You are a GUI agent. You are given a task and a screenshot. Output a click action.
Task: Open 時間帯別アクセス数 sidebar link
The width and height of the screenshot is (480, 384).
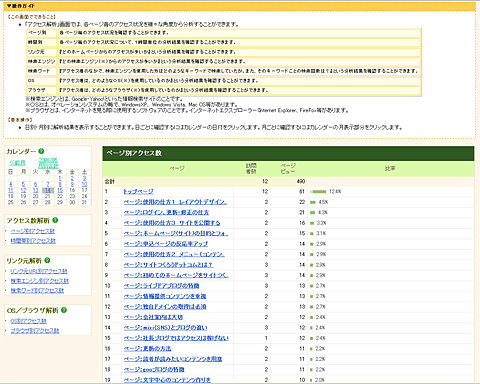point(33,241)
